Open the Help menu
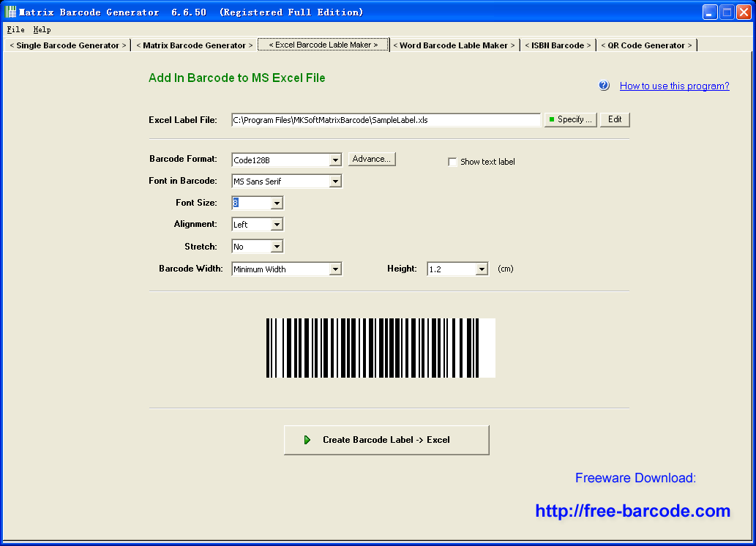This screenshot has height=546, width=756. [42, 29]
